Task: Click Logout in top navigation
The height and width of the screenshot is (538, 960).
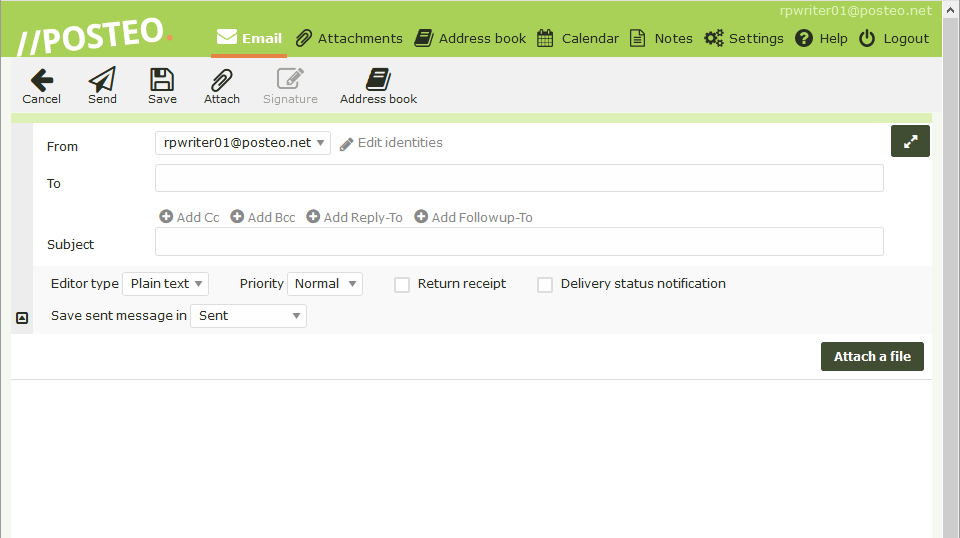Action: (894, 38)
